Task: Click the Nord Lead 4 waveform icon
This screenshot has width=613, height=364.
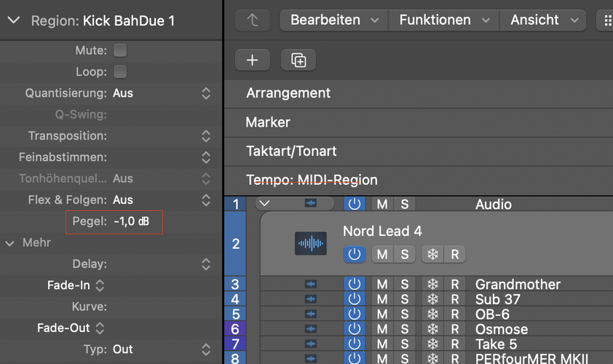Action: click(x=311, y=243)
